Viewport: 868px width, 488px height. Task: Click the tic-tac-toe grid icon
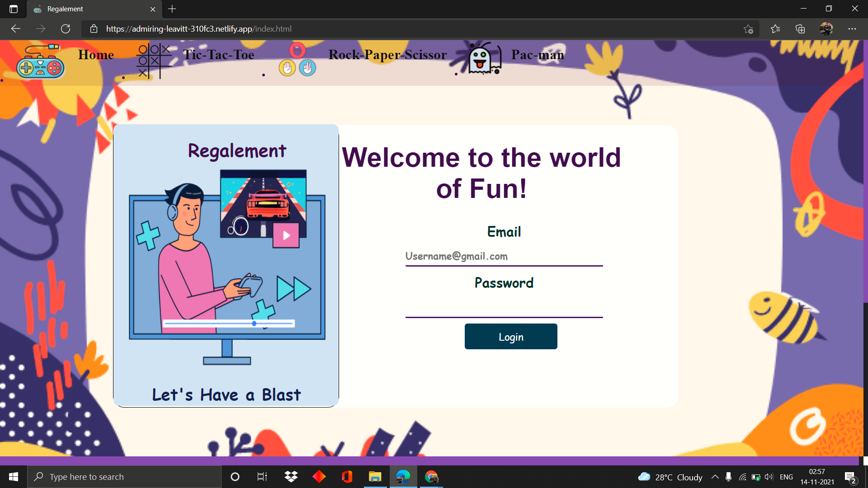154,61
